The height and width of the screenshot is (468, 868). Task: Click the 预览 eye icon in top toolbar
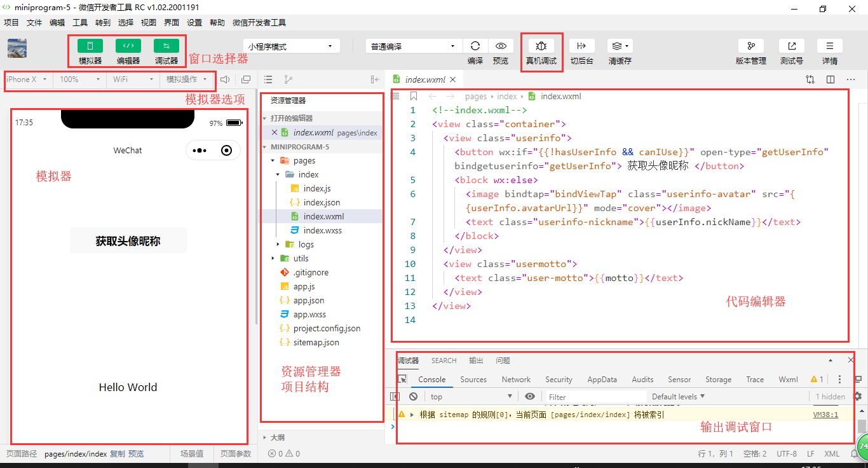pyautogui.click(x=501, y=46)
